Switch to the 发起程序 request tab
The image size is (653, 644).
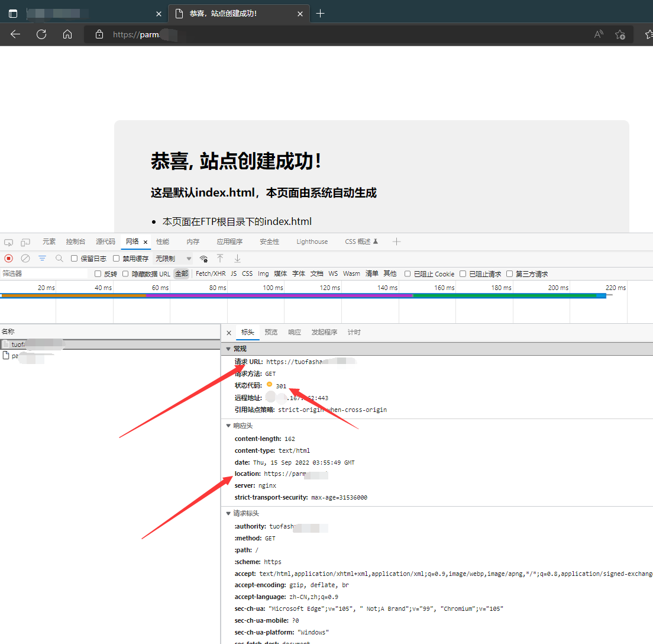pyautogui.click(x=324, y=332)
